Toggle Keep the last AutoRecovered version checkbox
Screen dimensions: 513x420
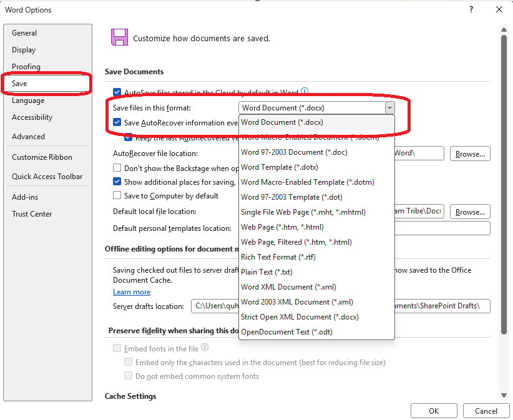tap(129, 137)
